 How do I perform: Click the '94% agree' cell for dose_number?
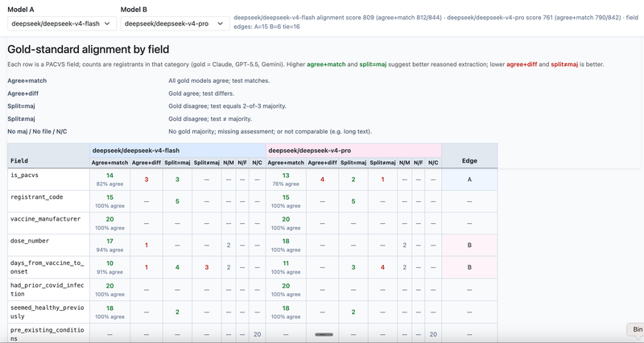pos(109,246)
